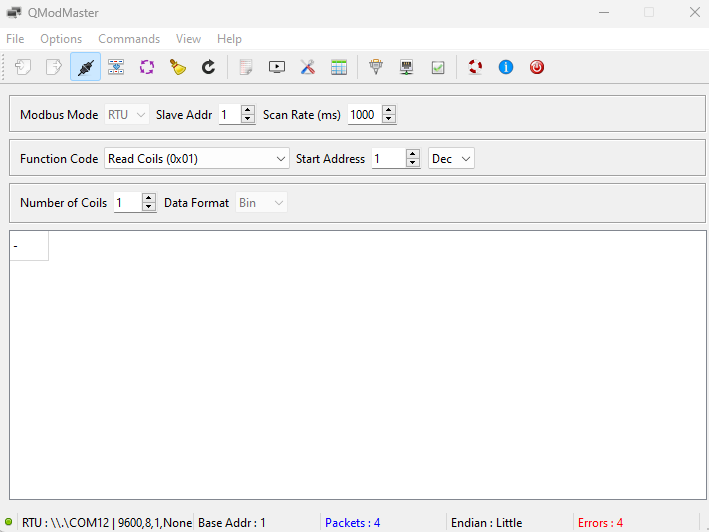
Task: Click the "Modbus Mode" label
Action: click(x=59, y=115)
